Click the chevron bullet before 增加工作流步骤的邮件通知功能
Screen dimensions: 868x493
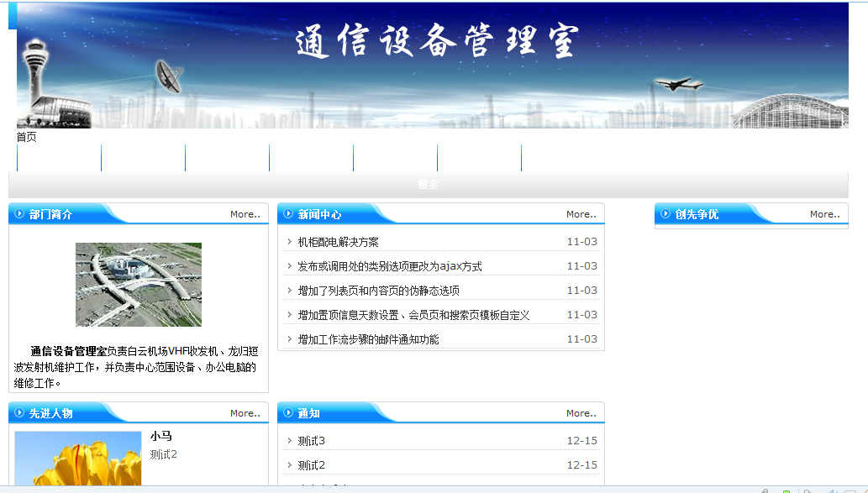pyautogui.click(x=290, y=339)
